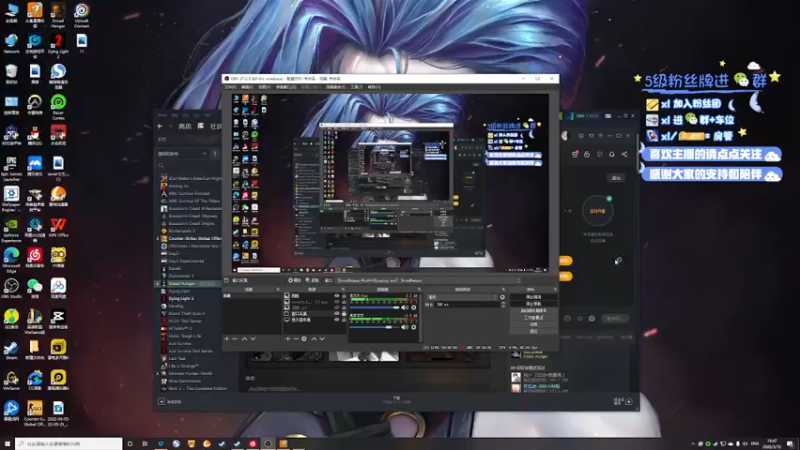Image resolution: width=800 pixels, height=450 pixels.
Task: Open Dread Hunger desktop shortcut
Action: (x=58, y=16)
